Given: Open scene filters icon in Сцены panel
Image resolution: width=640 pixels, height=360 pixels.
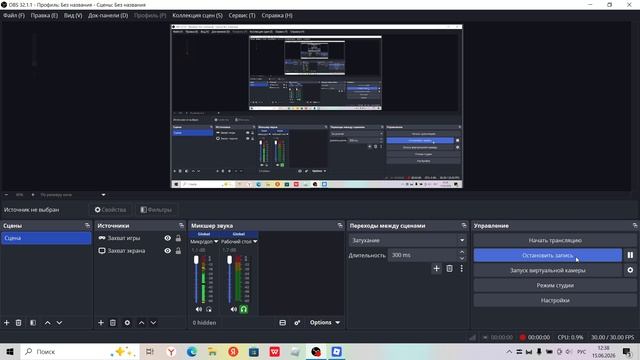Looking at the screenshot, I should pos(33,322).
